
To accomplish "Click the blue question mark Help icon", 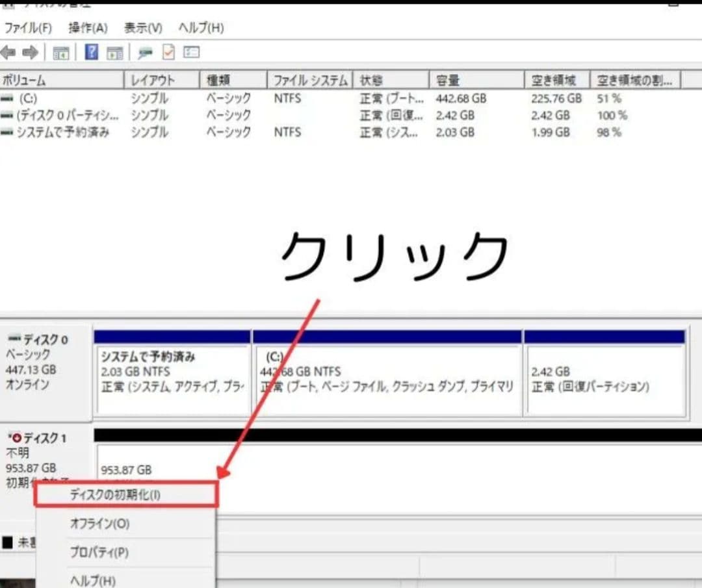I will (x=92, y=52).
